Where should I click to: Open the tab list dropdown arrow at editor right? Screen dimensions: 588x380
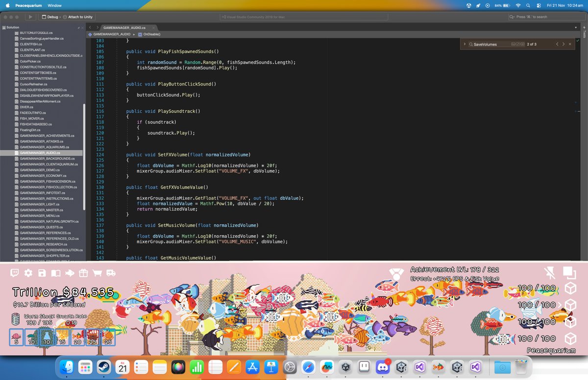[x=576, y=28]
